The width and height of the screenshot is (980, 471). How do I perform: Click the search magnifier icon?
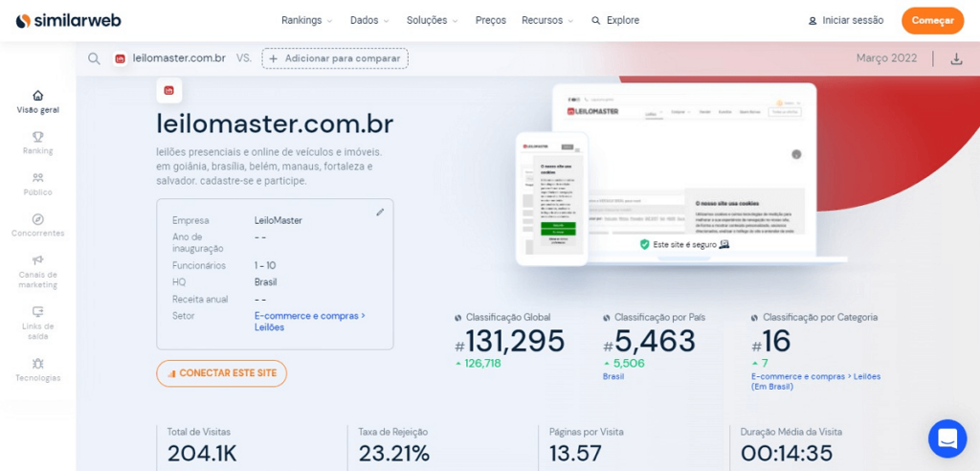94,58
